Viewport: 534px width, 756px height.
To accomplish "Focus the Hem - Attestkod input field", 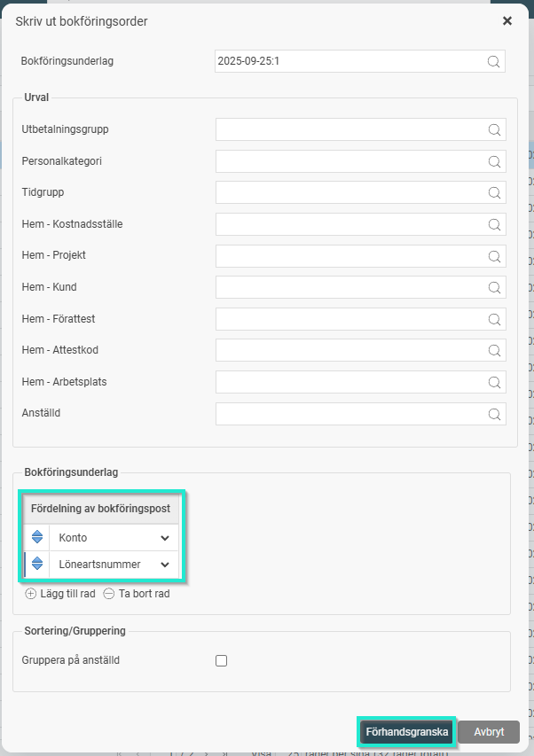I will (350, 350).
